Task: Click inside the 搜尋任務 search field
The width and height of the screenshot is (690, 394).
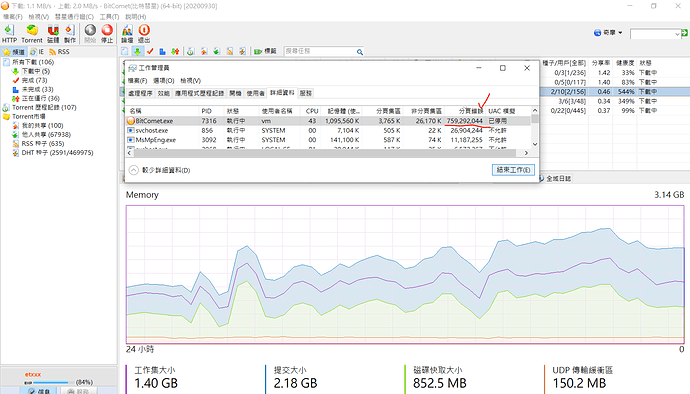Action: [x=320, y=52]
